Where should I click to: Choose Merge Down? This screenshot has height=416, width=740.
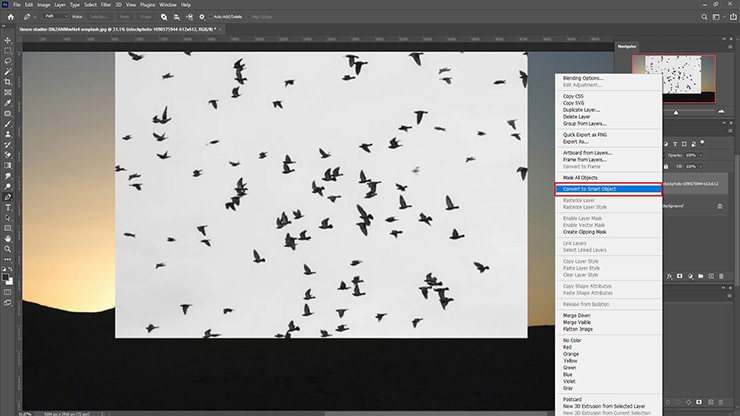tap(576, 315)
